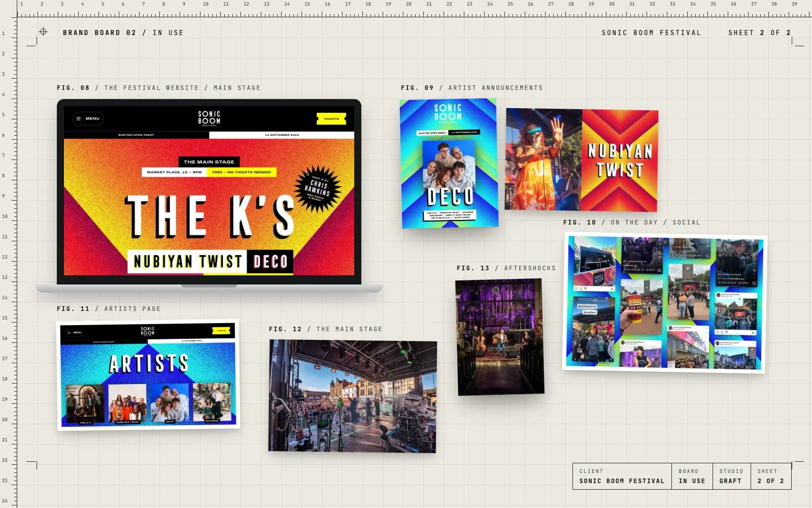Click BOARD IN USE cell in title block
This screenshot has height=508, width=812.
[692, 476]
